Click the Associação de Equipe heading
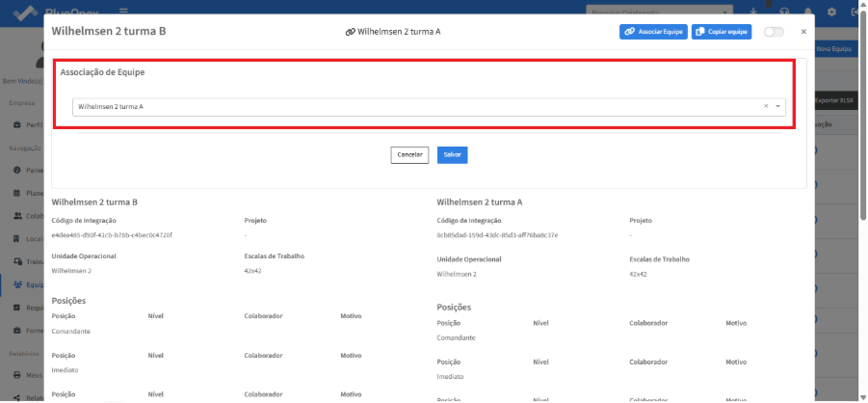868x403 pixels. coord(102,72)
